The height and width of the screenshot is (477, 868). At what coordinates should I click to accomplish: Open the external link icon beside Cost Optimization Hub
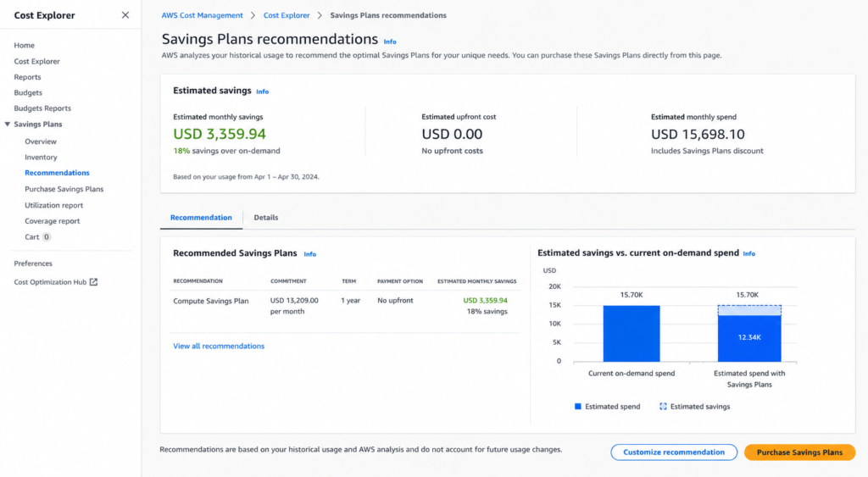coord(93,281)
